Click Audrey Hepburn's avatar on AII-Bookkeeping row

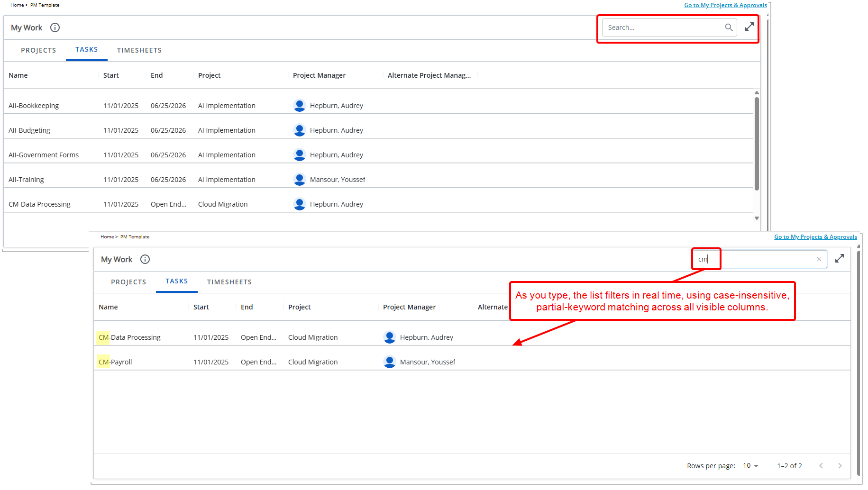[x=300, y=105]
